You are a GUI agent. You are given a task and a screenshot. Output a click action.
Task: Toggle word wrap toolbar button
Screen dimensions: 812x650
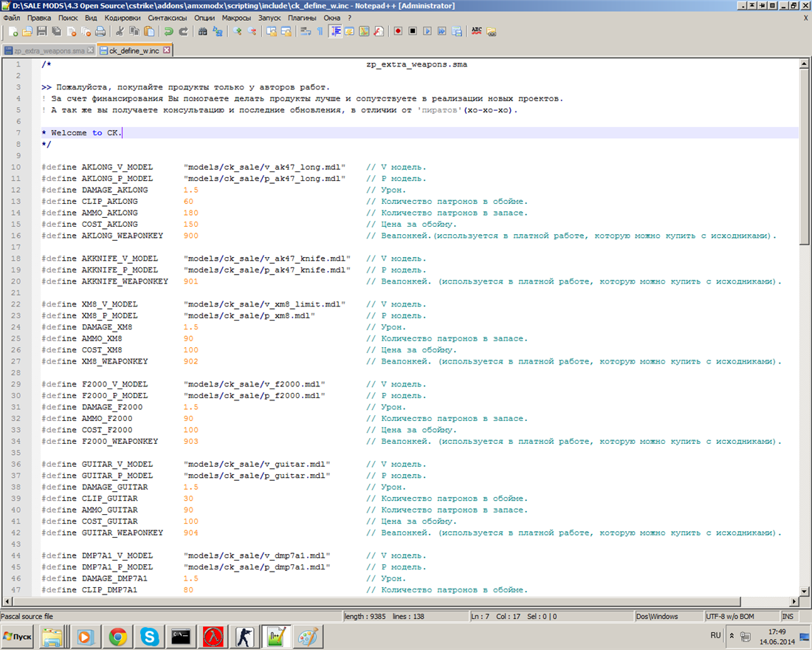click(x=306, y=32)
